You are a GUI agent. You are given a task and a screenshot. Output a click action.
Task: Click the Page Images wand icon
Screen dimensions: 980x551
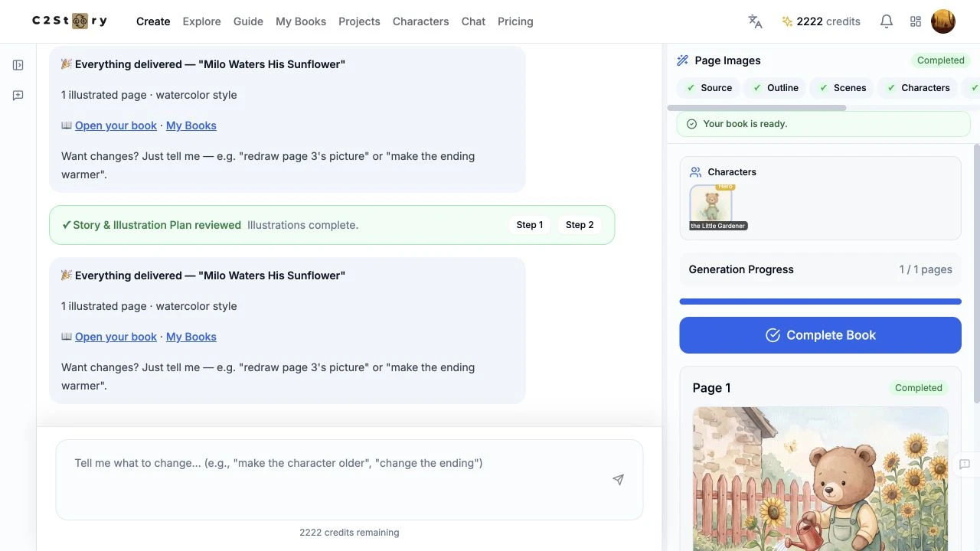coord(683,60)
